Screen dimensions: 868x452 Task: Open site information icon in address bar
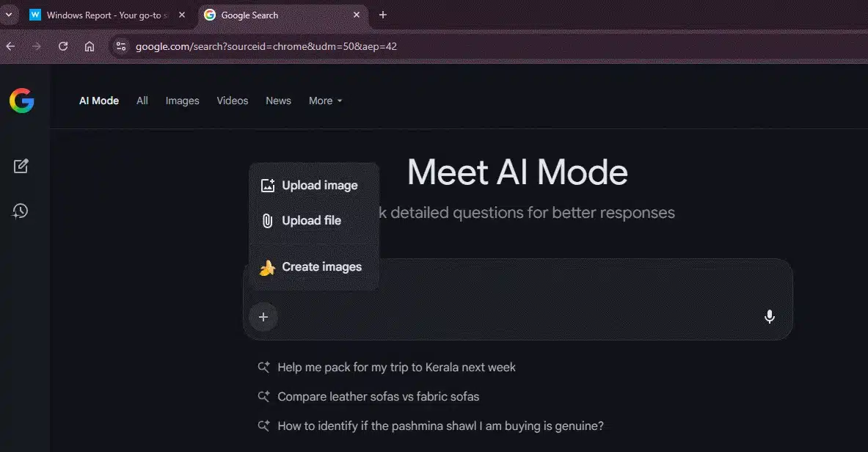[x=121, y=46]
